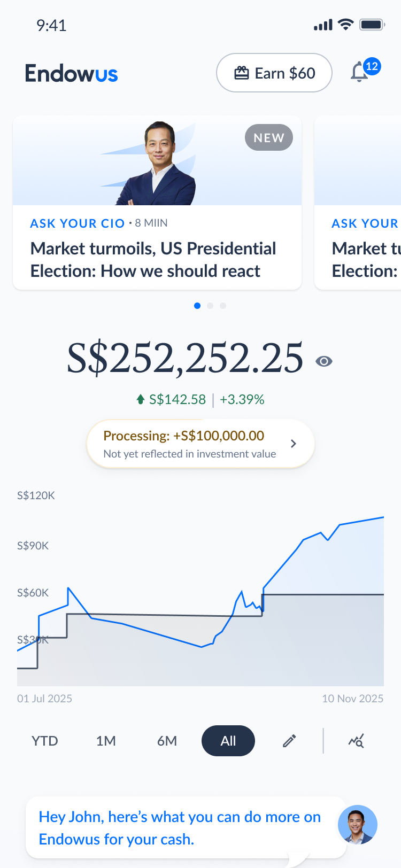Screen dimensions: 401x868
Task: Open the Hey John cash message bubble
Action: [x=186, y=827]
